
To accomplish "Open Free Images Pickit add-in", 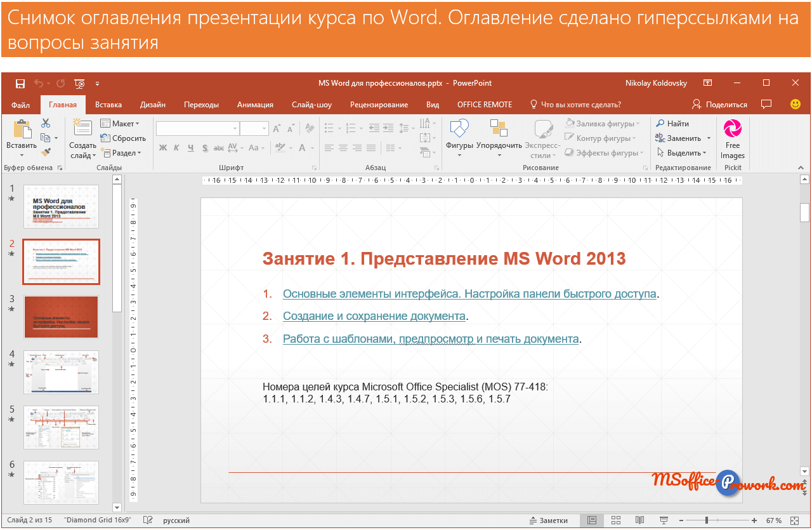I will pyautogui.click(x=733, y=140).
